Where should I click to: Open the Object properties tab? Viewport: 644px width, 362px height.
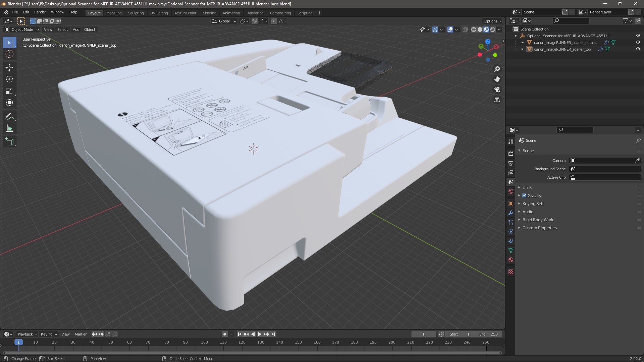coord(511,203)
